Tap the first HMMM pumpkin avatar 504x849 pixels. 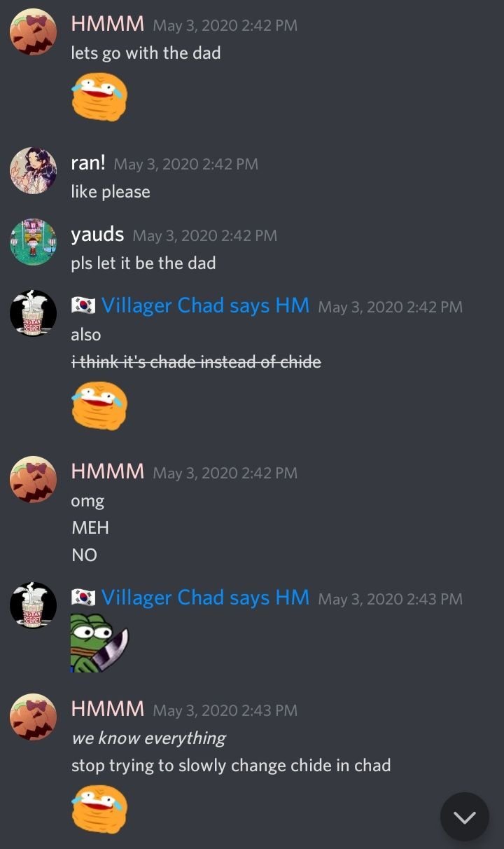click(33, 32)
